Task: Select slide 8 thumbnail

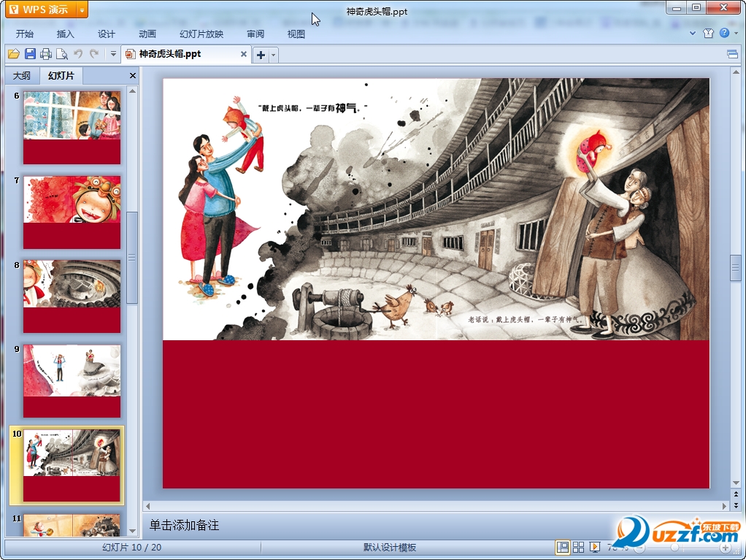Action: click(x=72, y=296)
